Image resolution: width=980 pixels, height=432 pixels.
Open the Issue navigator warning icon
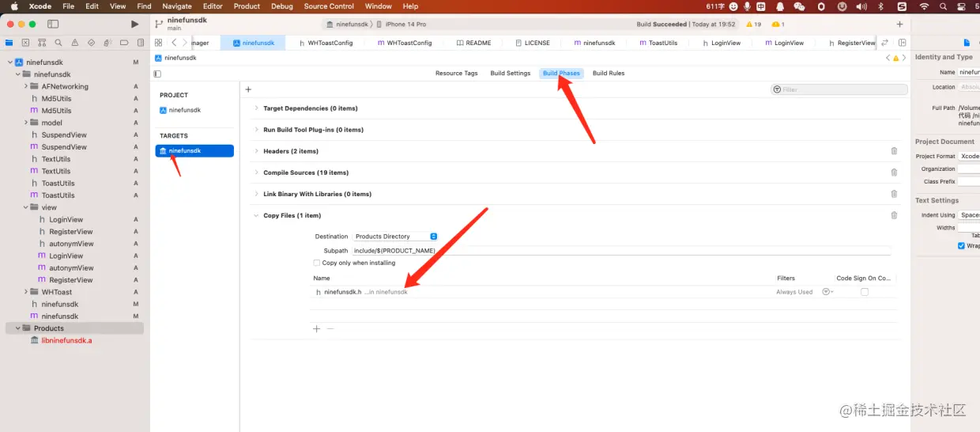pos(75,43)
